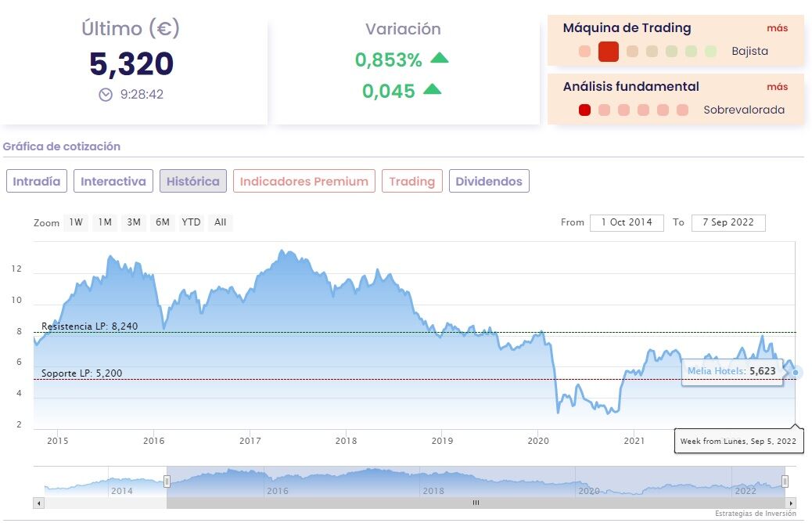Click the navigator scrollbar right arrow
The height and width of the screenshot is (523, 812).
point(792,503)
